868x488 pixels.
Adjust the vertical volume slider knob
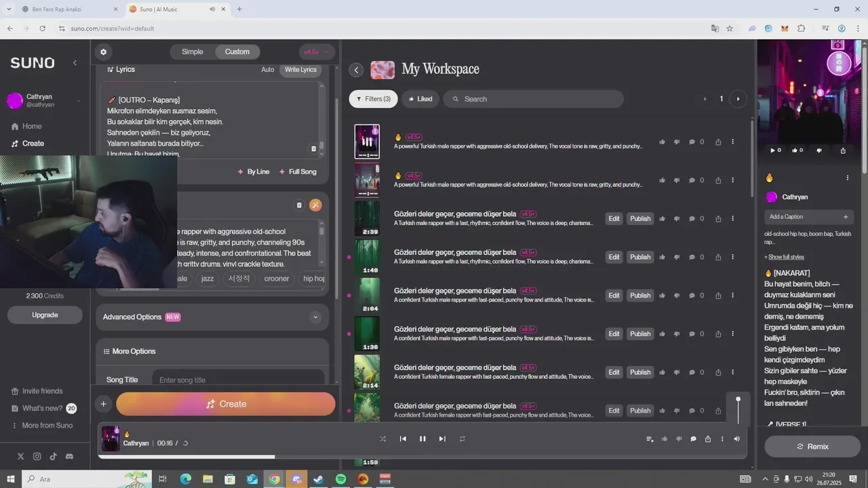(x=738, y=399)
